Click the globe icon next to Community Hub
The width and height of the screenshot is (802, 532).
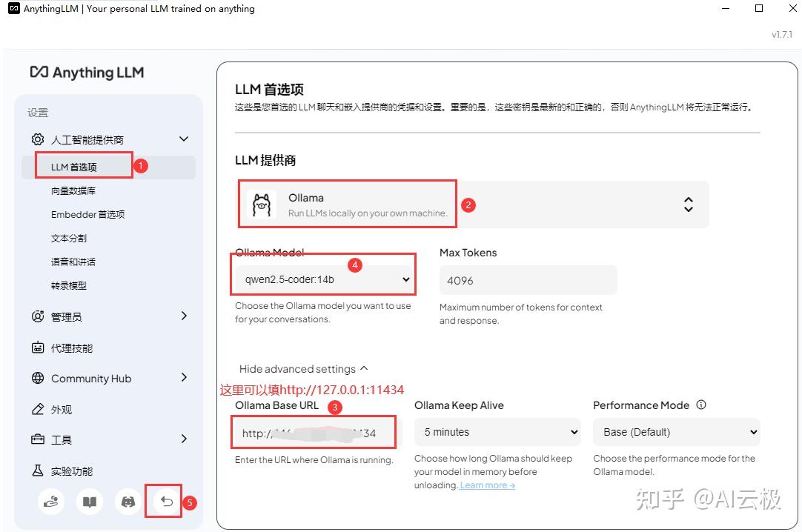click(37, 378)
